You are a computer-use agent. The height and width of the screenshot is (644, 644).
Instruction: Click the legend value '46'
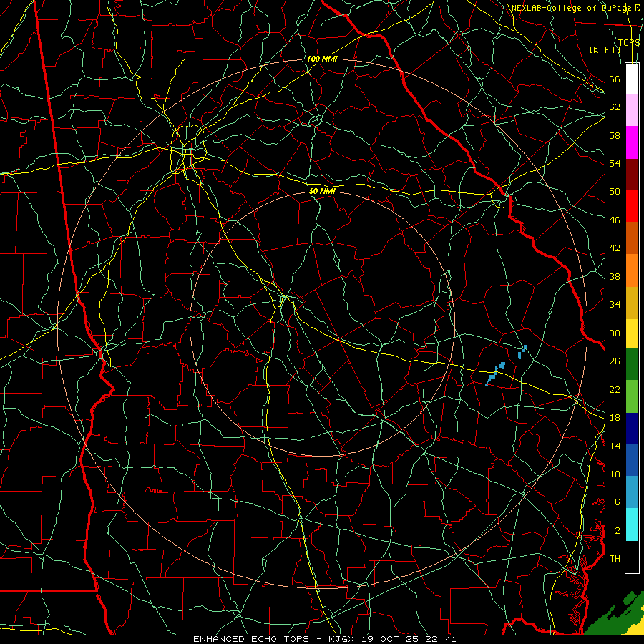[x=615, y=220]
